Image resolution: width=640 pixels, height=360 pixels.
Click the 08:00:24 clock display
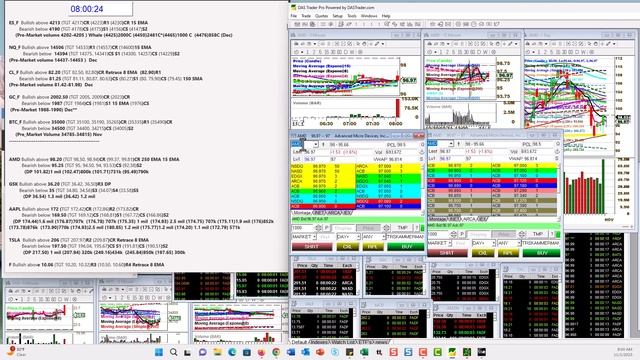87,9
